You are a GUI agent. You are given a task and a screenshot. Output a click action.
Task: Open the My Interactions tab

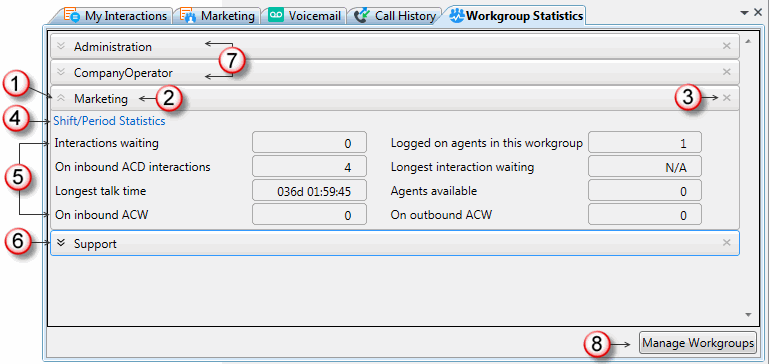tap(116, 16)
